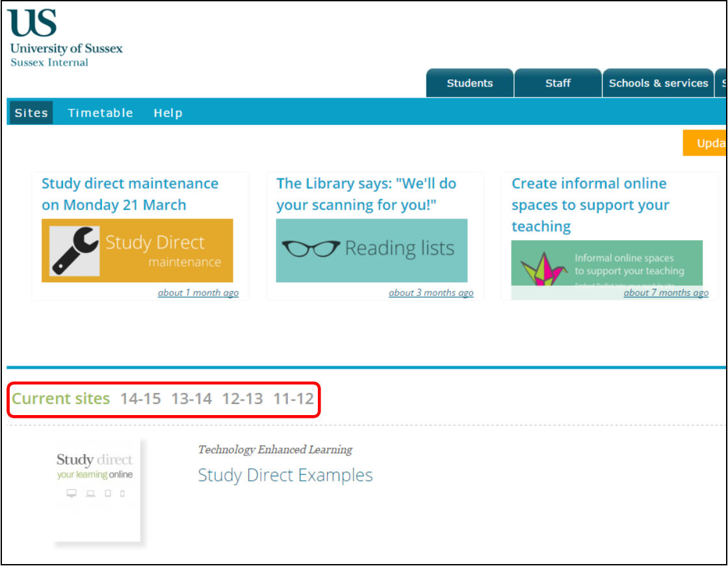Select the Current sites tab
The height and width of the screenshot is (566, 728).
click(61, 399)
